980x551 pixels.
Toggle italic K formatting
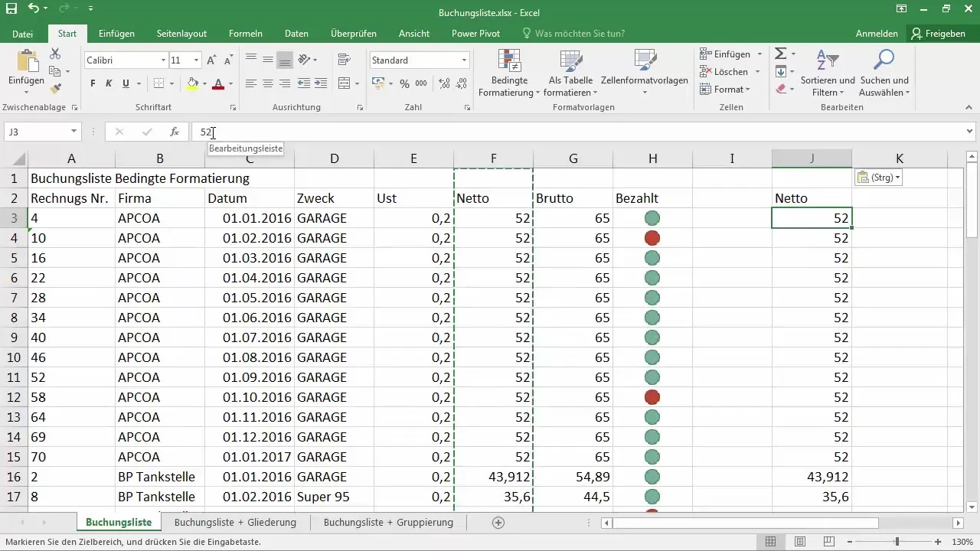point(109,83)
